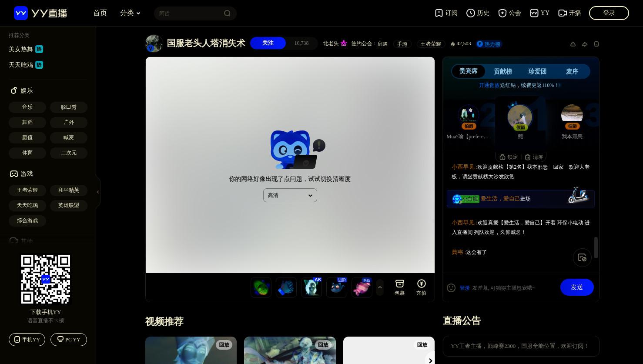Viewport: 643px width, 364px height.
Task: Start broadcasting with 开播
Action: (x=569, y=13)
